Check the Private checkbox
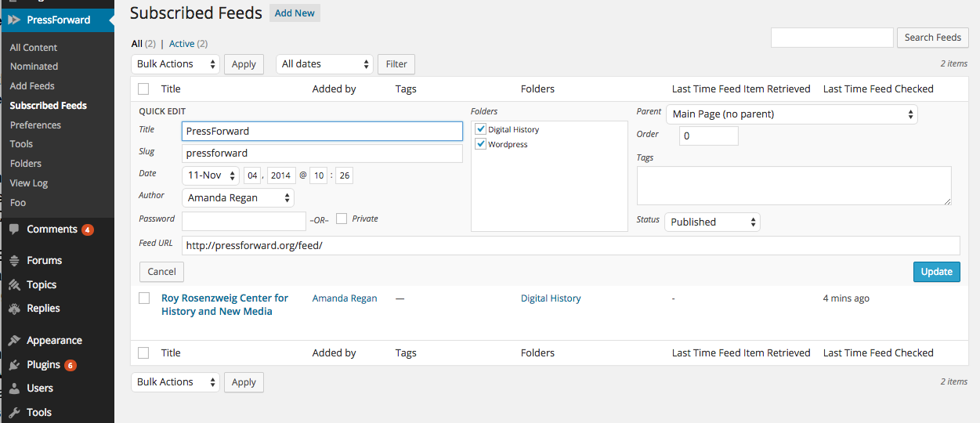The width and height of the screenshot is (980, 423). [342, 219]
